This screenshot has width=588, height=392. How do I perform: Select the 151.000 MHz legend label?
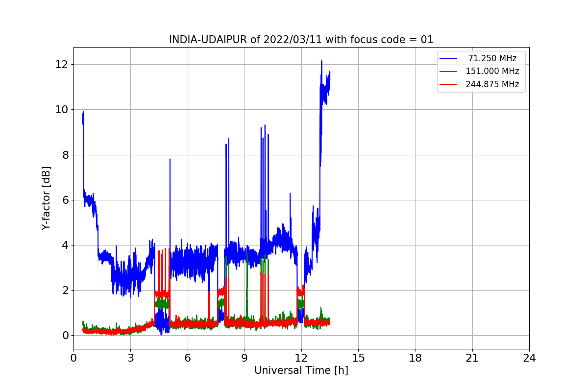tap(492, 71)
